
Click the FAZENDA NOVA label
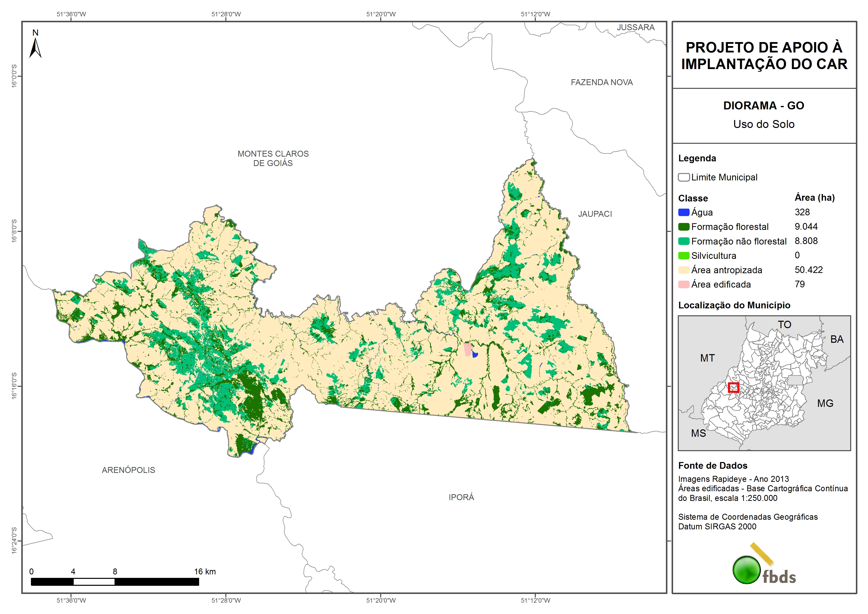602,82
